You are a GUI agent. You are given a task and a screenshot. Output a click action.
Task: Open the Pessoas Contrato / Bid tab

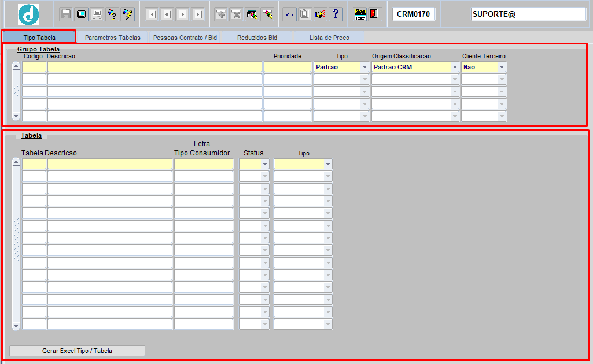pos(185,38)
